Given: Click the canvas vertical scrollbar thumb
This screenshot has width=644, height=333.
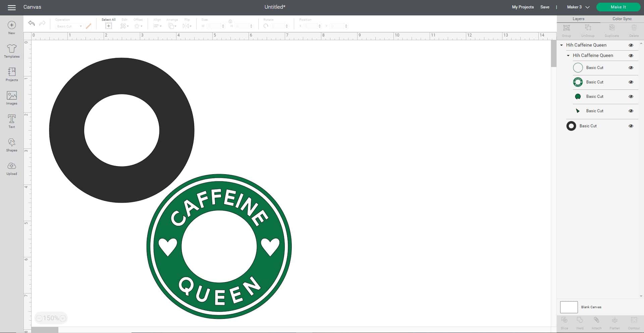Looking at the screenshot, I should (553, 54).
